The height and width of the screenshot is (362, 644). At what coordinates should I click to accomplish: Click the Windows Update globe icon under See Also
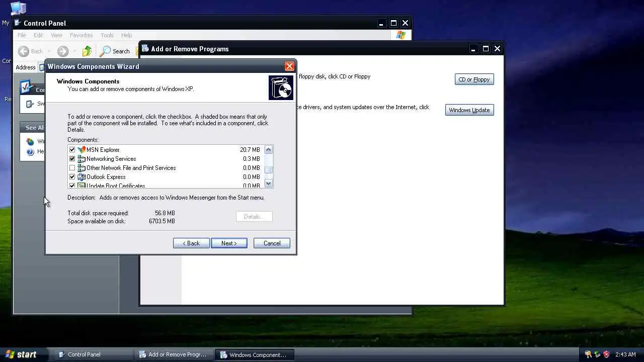[x=30, y=142]
